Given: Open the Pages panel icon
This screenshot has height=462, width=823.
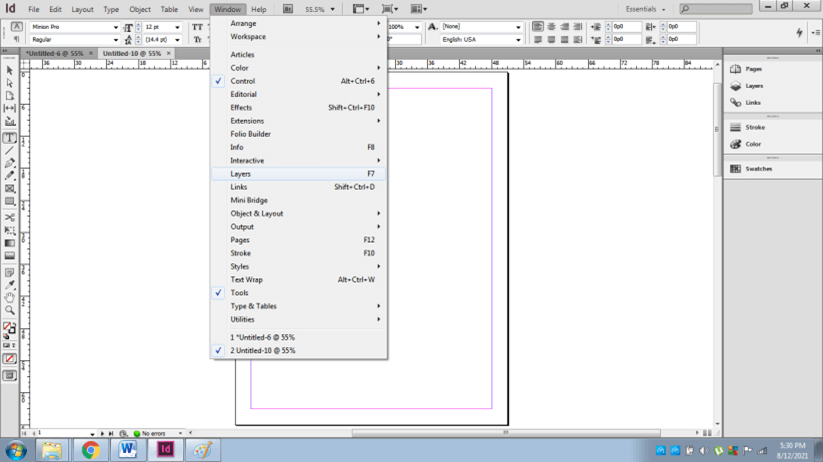Looking at the screenshot, I should (736, 69).
